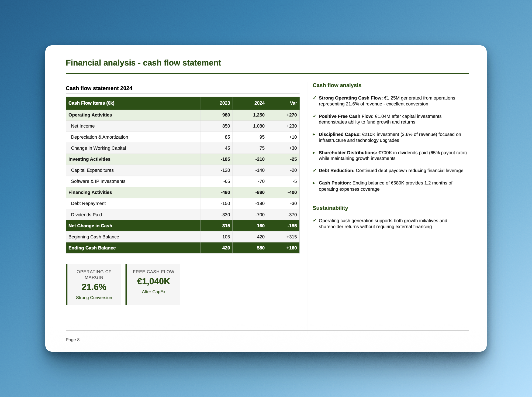Expand the Financing Activities row
Viewport: 532px width, 397px height.
click(x=90, y=192)
